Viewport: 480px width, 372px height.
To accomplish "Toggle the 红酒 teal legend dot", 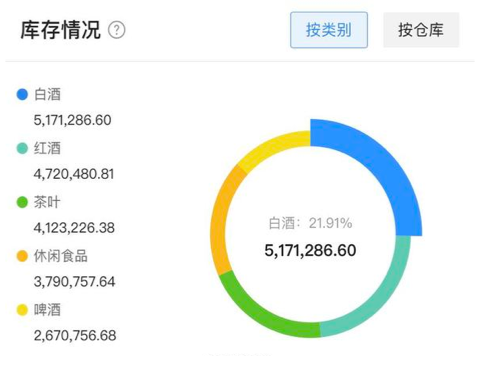I will click(22, 148).
